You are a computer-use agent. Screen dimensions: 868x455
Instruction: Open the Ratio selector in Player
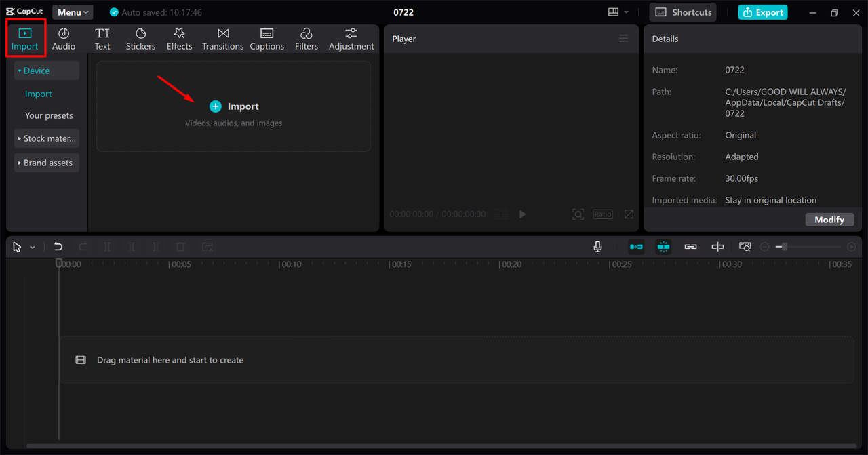603,214
